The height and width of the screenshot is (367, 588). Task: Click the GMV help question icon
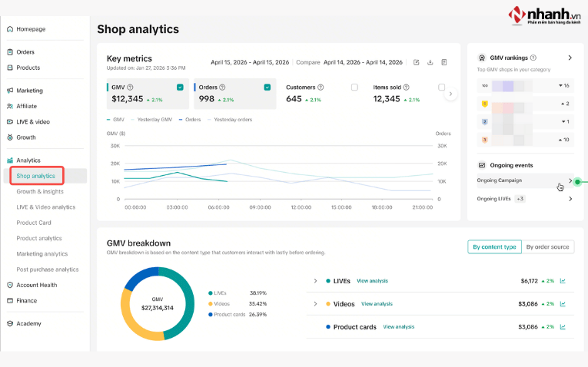[x=130, y=88]
